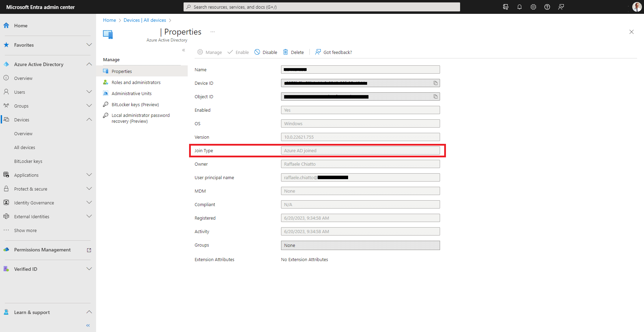Click the Protect & secure lock icon
This screenshot has width=644, height=332.
(x=6, y=188)
